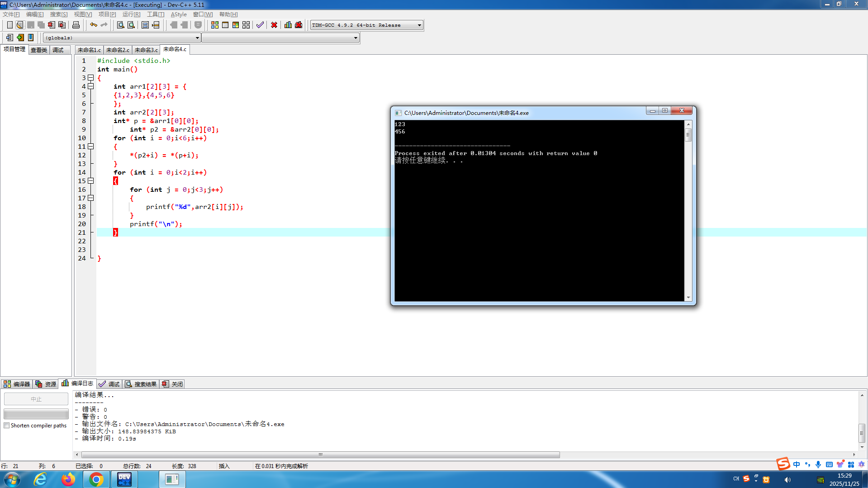The width and height of the screenshot is (868, 488).
Task: Open profile analysis chart icon
Action: 288,25
